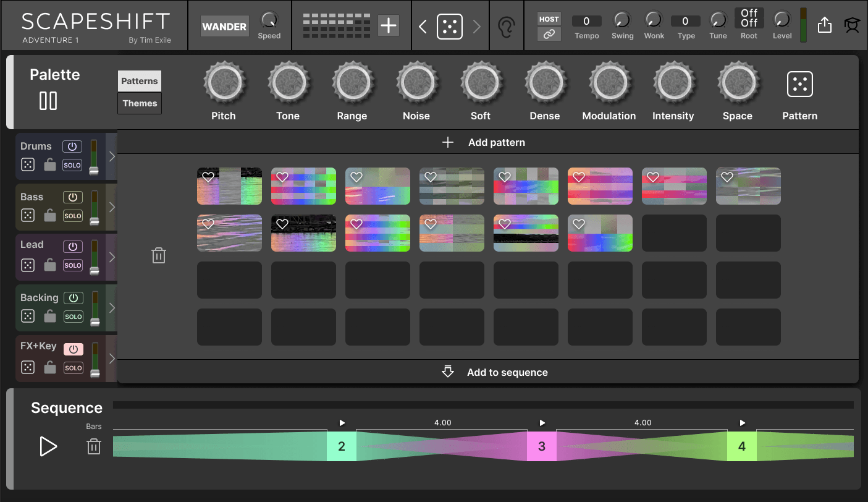Click the ear listen icon in top bar
This screenshot has height=502, width=868.
point(506,26)
